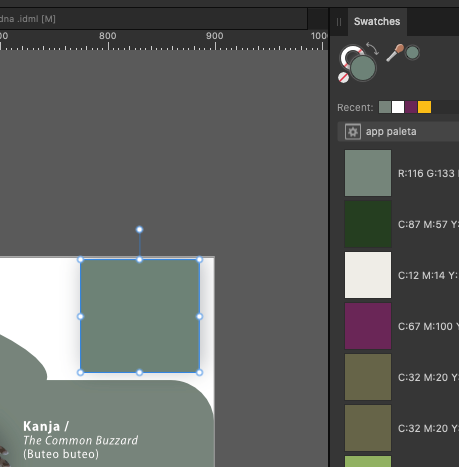The width and height of the screenshot is (459, 467).
Task: Click the bottom-right handle of selected rectangle
Action: [x=199, y=373]
